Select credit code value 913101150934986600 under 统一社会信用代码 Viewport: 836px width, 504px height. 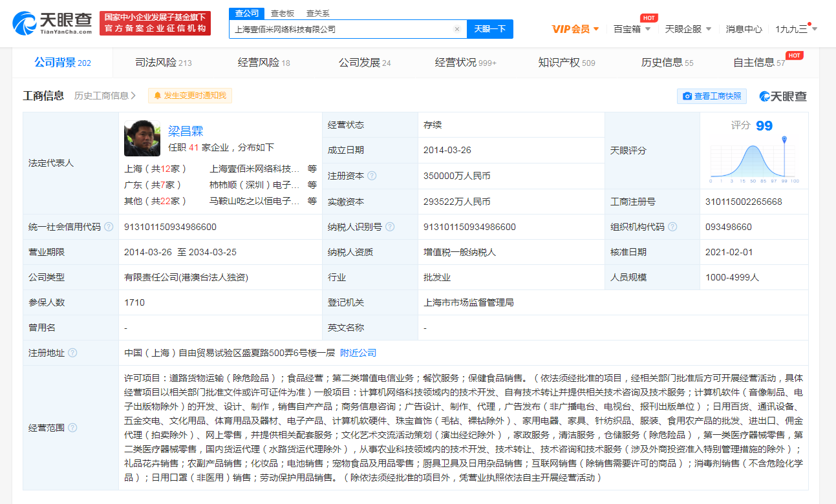[x=170, y=227]
